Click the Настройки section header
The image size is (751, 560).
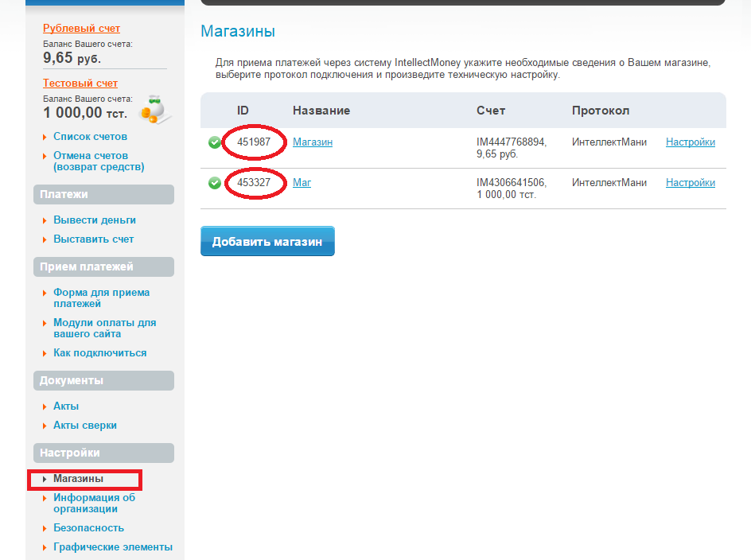[x=103, y=453]
